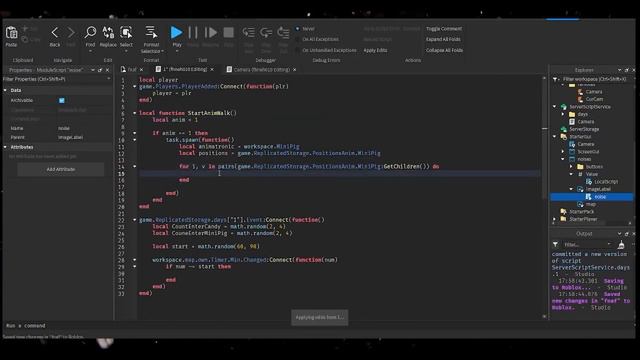
Task: Click the Step Out debugger icon
Action: click(x=283, y=32)
